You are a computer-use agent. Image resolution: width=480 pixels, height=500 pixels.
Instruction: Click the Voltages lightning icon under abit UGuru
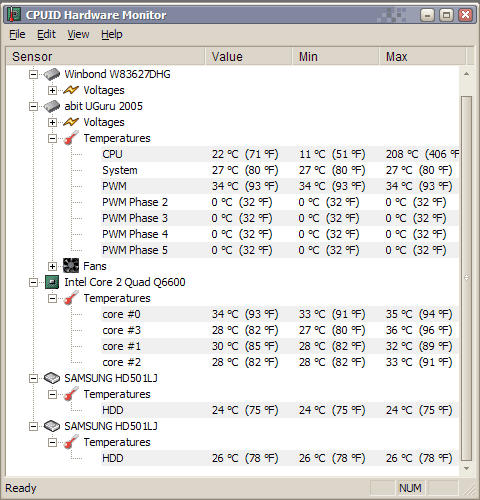pos(71,122)
